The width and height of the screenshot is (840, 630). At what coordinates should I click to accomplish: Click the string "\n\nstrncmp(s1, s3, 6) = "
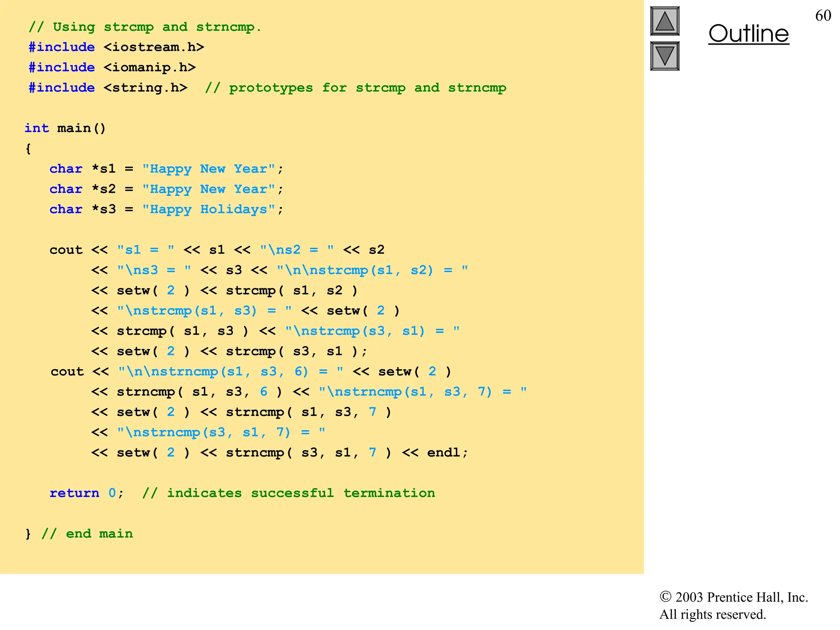231,371
